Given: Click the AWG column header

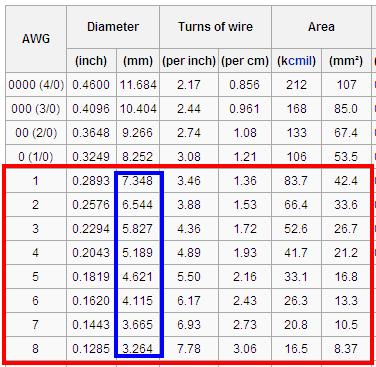Looking at the screenshot, I should point(36,39).
